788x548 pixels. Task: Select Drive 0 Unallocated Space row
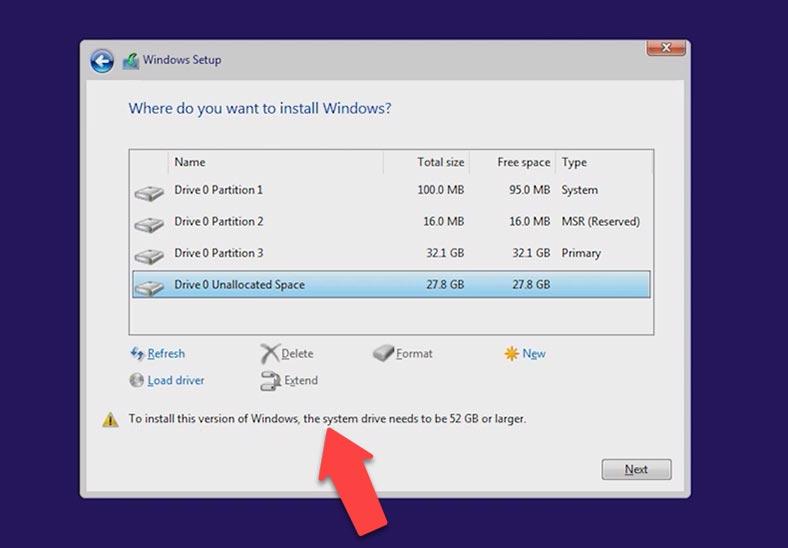(391, 284)
